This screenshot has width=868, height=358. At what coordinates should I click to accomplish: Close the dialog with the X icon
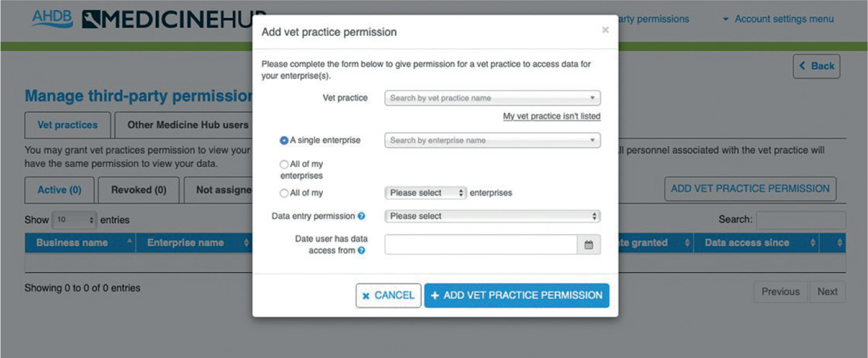point(605,30)
